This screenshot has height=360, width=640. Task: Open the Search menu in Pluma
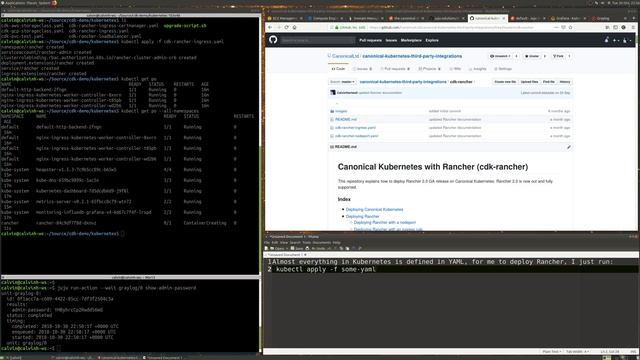coord(295,242)
